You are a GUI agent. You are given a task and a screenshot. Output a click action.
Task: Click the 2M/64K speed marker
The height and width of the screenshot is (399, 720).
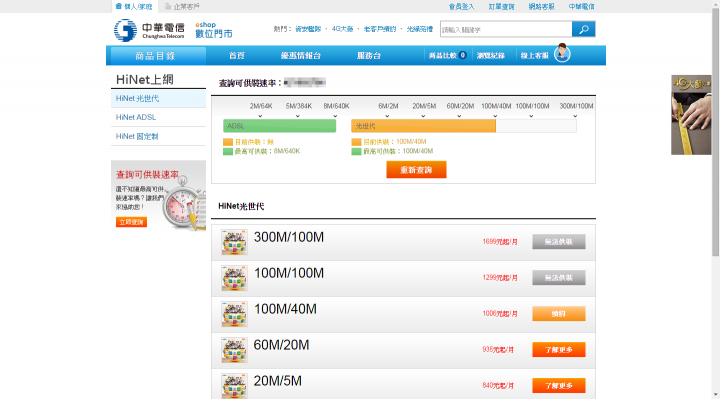[x=261, y=106]
